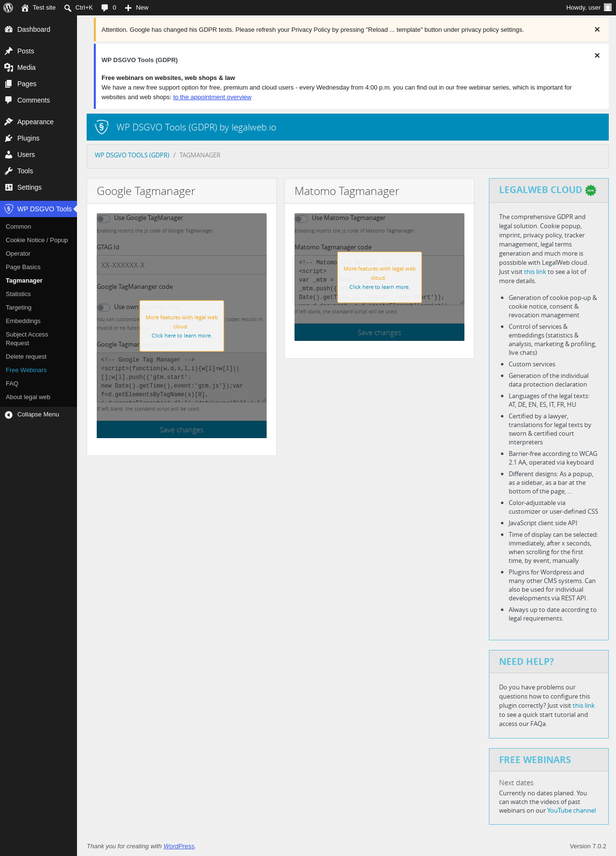Click the Pages icon in sidebar
Screen dimensions: 616x856
[9, 84]
